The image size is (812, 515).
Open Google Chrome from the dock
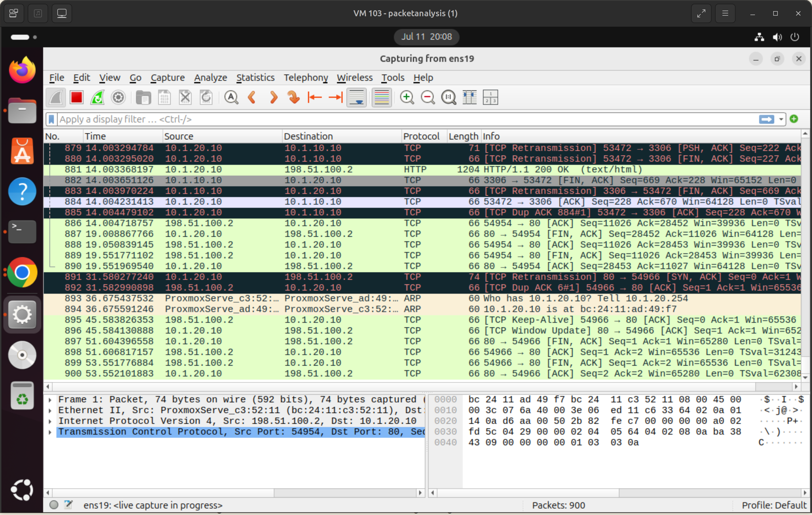(22, 272)
